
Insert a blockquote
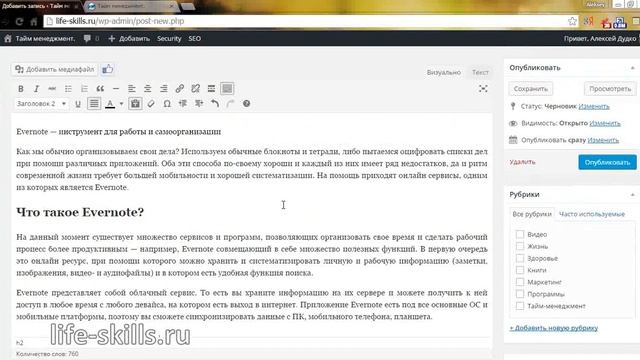pyautogui.click(x=100, y=89)
